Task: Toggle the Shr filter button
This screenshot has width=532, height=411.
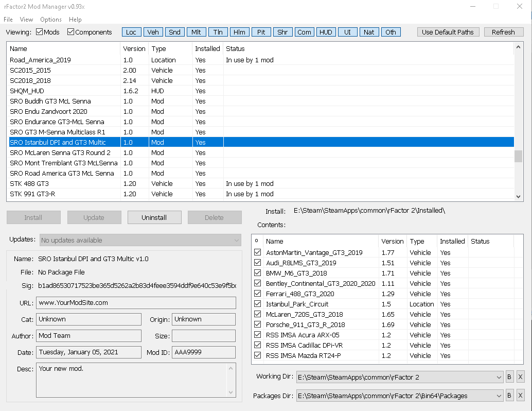Action: [282, 32]
